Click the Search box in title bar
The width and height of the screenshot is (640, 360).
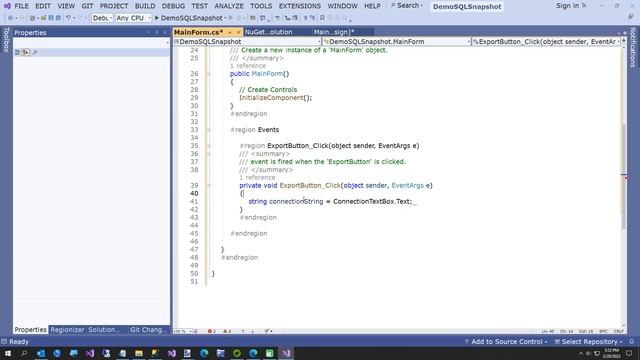(407, 6)
